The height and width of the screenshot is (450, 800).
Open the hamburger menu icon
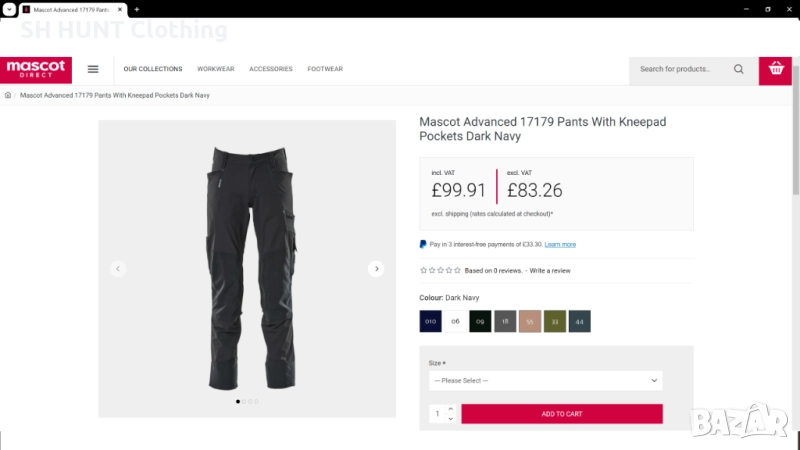(x=93, y=69)
